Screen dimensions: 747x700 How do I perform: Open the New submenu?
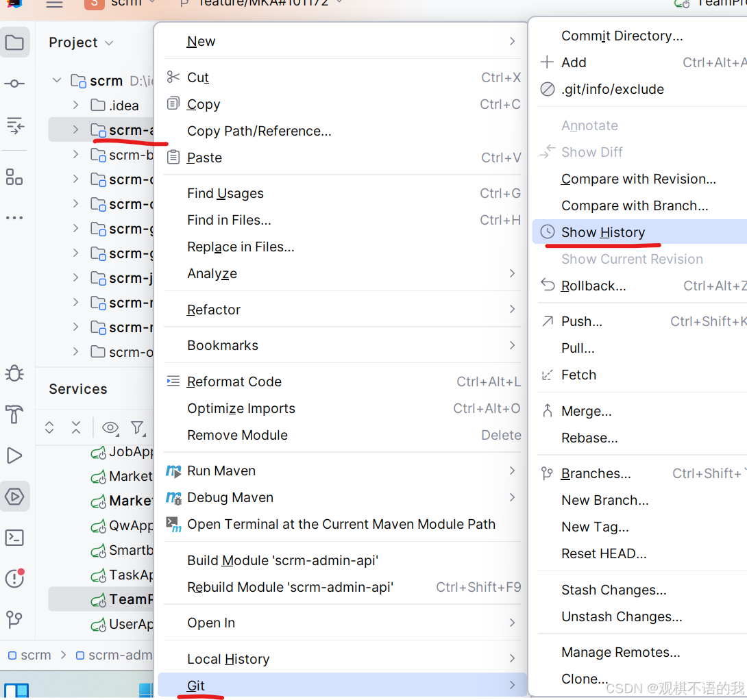[342, 41]
